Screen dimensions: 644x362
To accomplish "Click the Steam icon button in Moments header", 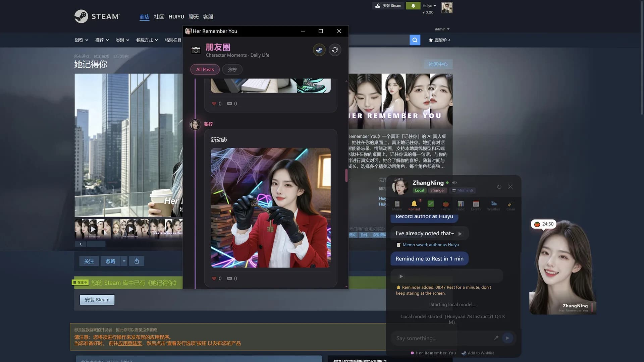I will [x=319, y=50].
